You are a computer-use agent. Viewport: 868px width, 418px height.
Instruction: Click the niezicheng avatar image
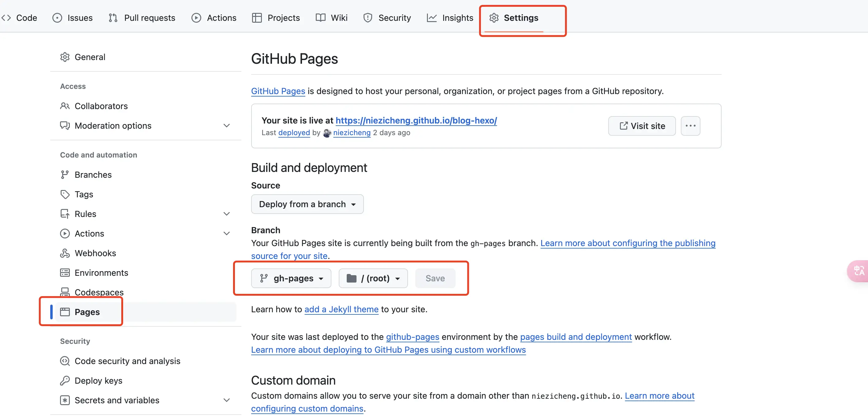click(327, 133)
